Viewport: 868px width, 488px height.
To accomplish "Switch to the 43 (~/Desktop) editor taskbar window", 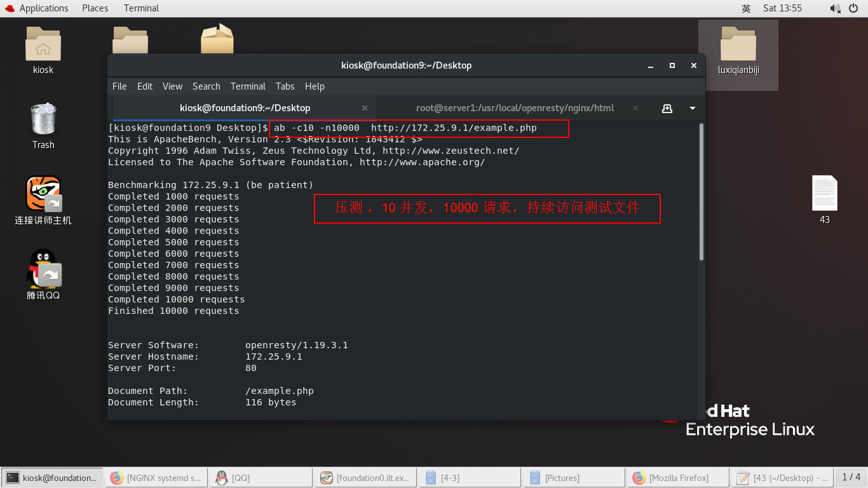I will pyautogui.click(x=782, y=478).
